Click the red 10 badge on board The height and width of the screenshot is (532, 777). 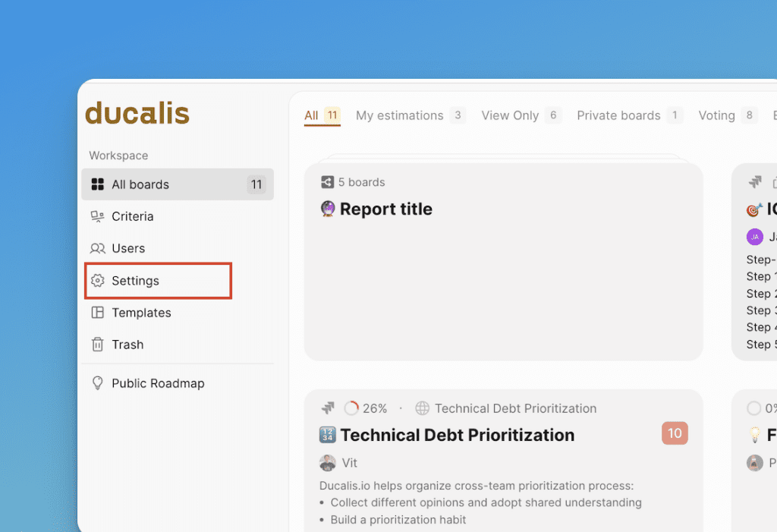point(675,433)
